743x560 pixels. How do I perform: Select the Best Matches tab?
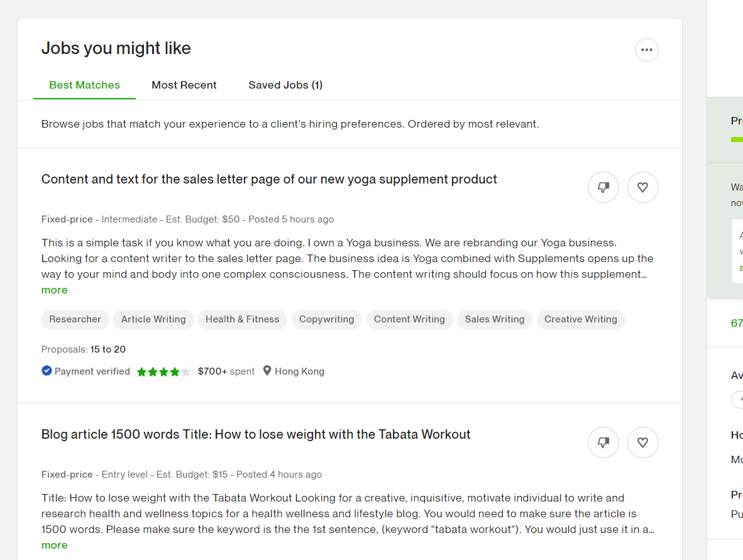(84, 85)
